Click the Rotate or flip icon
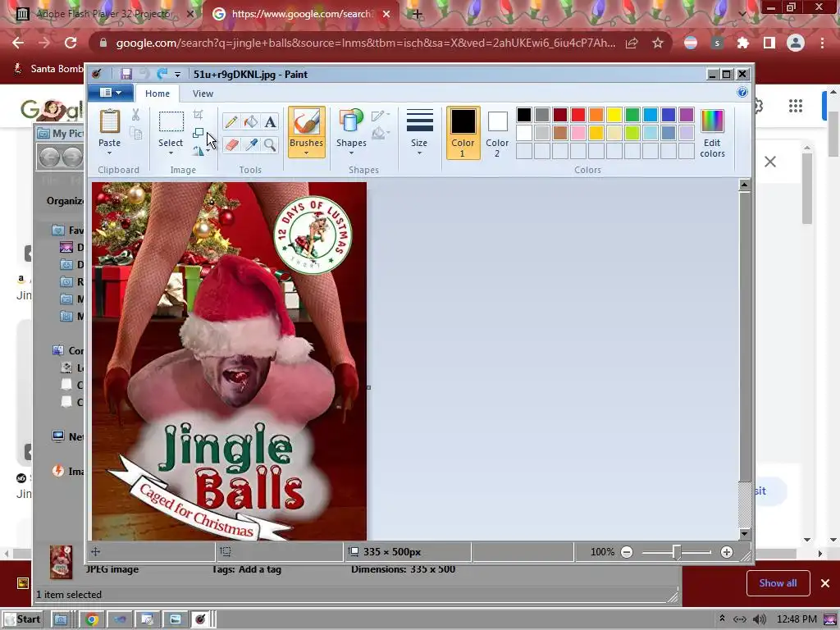 click(199, 151)
